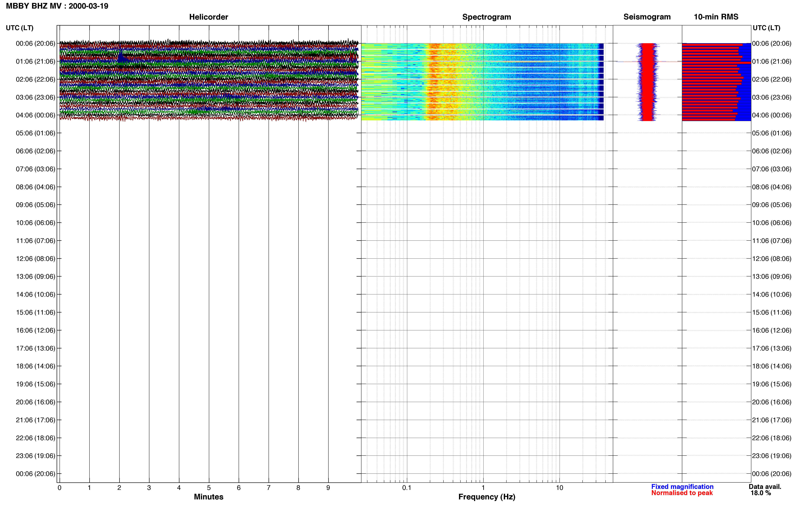Click the 10 Hz frequency tick label
This screenshot has width=812, height=508.
[559, 488]
